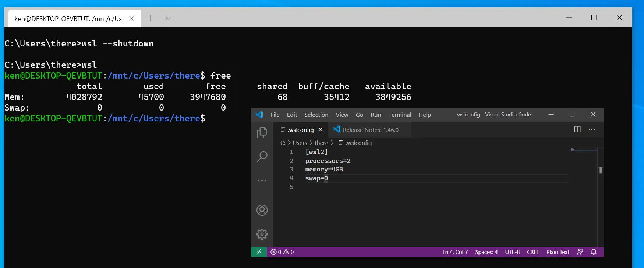Open terminal profile dropdown chevron
The width and height of the screenshot is (644, 268).
(169, 18)
